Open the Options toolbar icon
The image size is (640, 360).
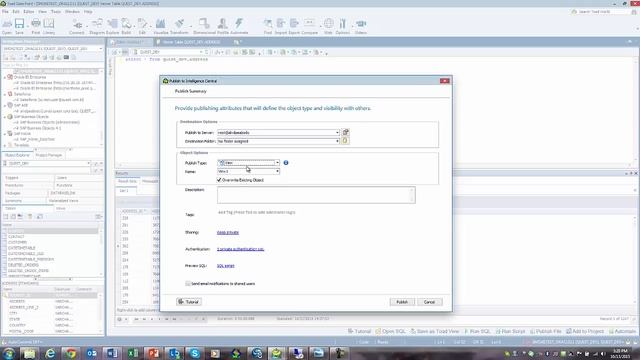click(x=343, y=27)
